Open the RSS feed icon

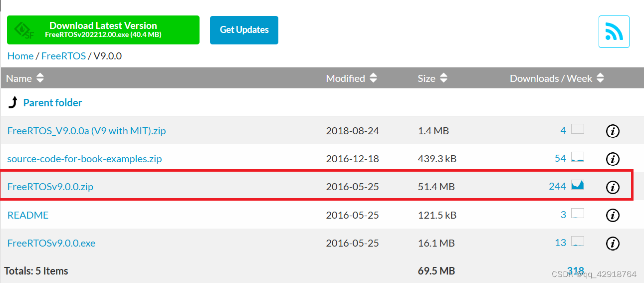coord(614,31)
